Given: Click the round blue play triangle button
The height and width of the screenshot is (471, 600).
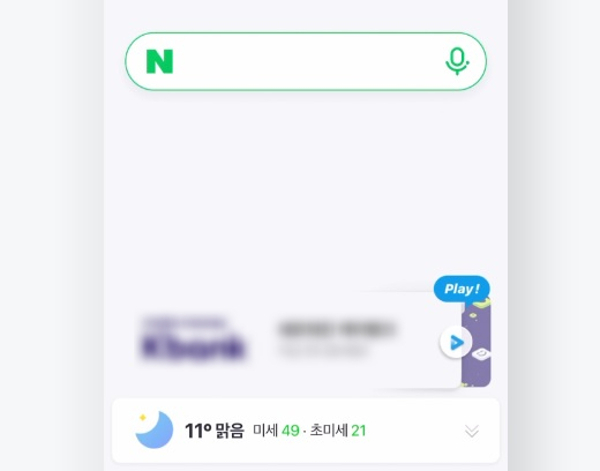Looking at the screenshot, I should [456, 342].
